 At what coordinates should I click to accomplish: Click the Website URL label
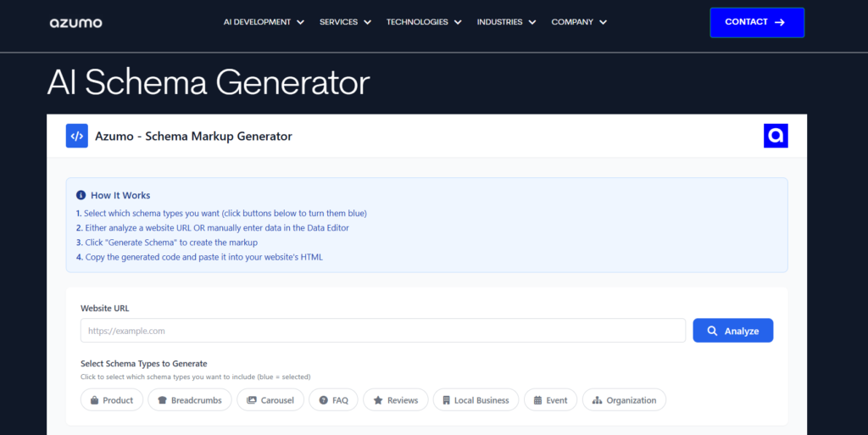[x=104, y=309]
